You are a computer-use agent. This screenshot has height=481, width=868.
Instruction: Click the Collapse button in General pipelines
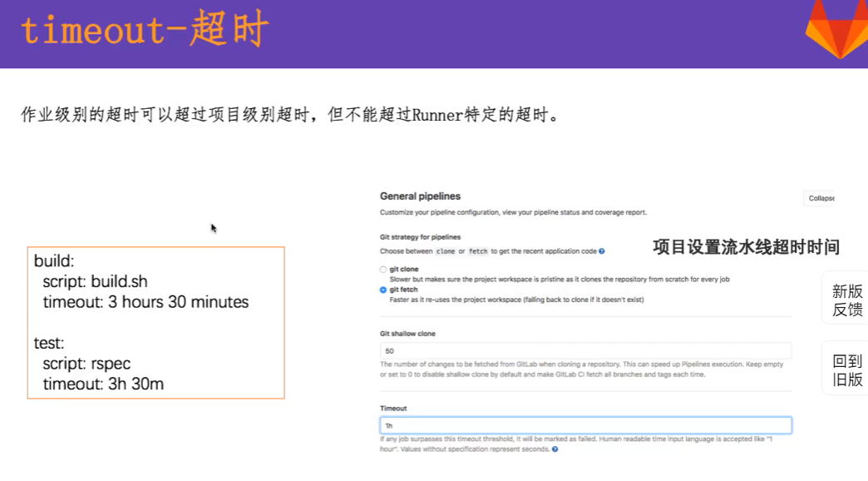[x=821, y=198]
